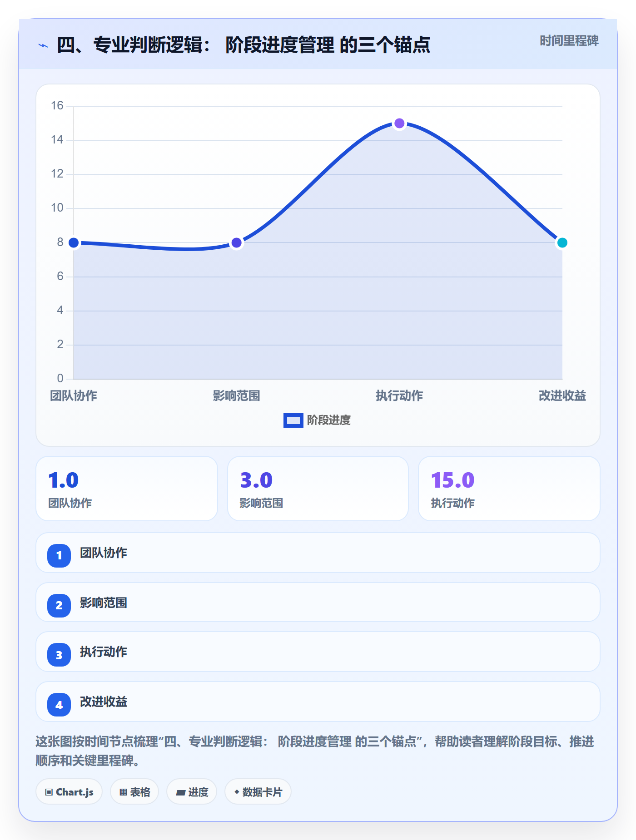Click the Chart.js tag chip
Image resolution: width=636 pixels, height=840 pixels.
click(69, 792)
